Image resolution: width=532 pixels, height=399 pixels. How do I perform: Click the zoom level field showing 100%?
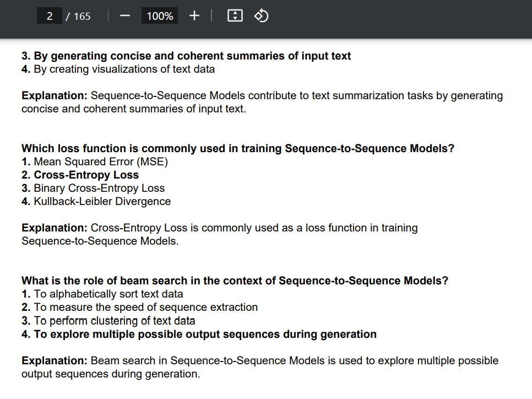(x=159, y=15)
